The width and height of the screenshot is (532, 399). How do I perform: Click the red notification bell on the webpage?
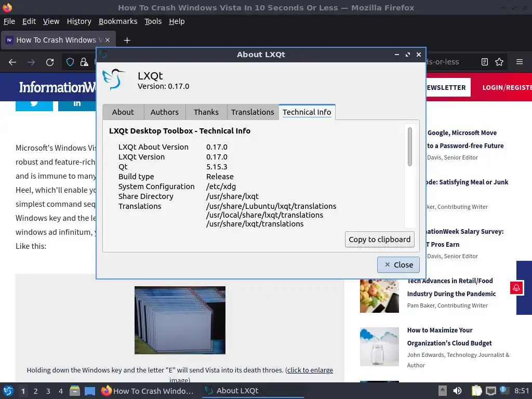[516, 288]
